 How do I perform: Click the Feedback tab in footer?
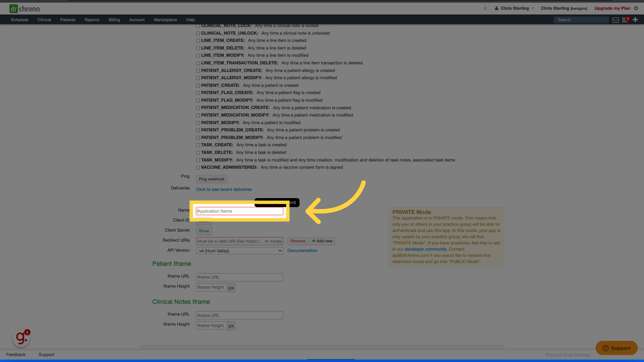click(x=16, y=355)
